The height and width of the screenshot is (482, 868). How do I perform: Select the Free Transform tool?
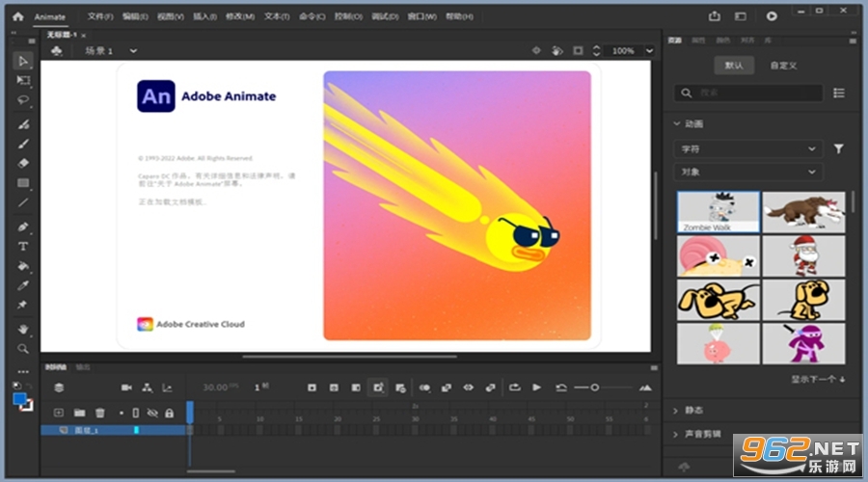tap(23, 81)
